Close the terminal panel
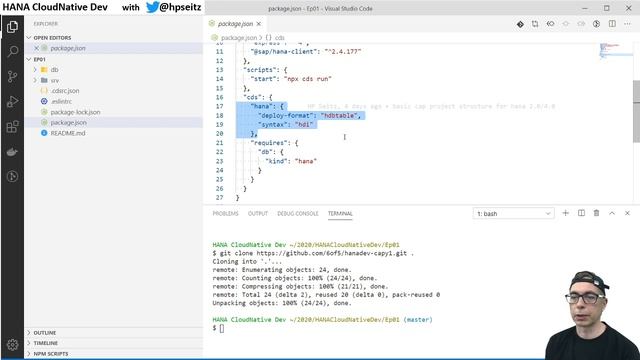The width and height of the screenshot is (640, 360). coord(627,213)
